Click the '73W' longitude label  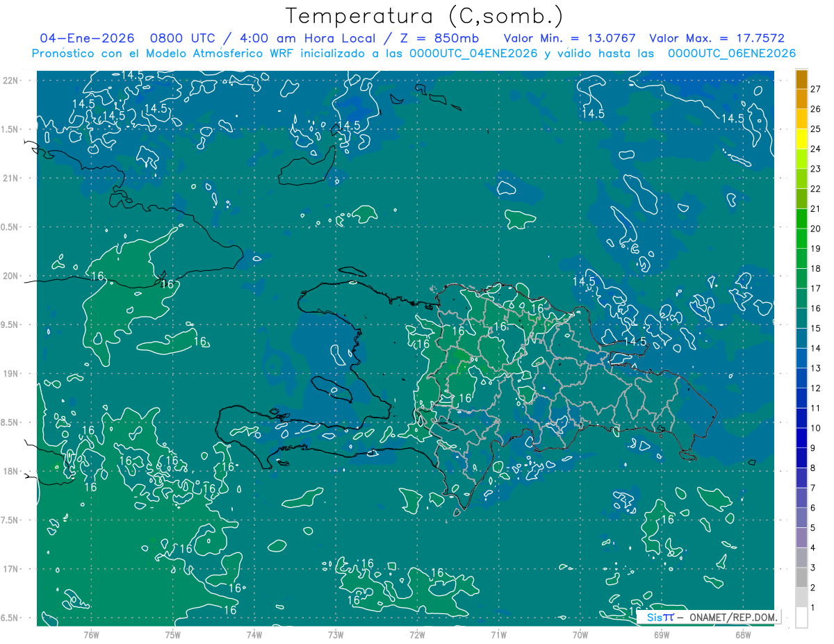click(x=336, y=634)
